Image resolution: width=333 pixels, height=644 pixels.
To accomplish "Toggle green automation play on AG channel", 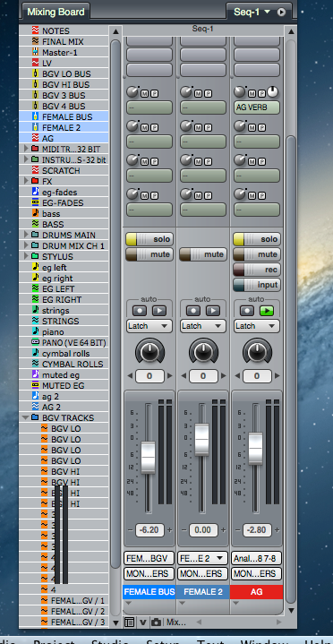I will click(267, 311).
